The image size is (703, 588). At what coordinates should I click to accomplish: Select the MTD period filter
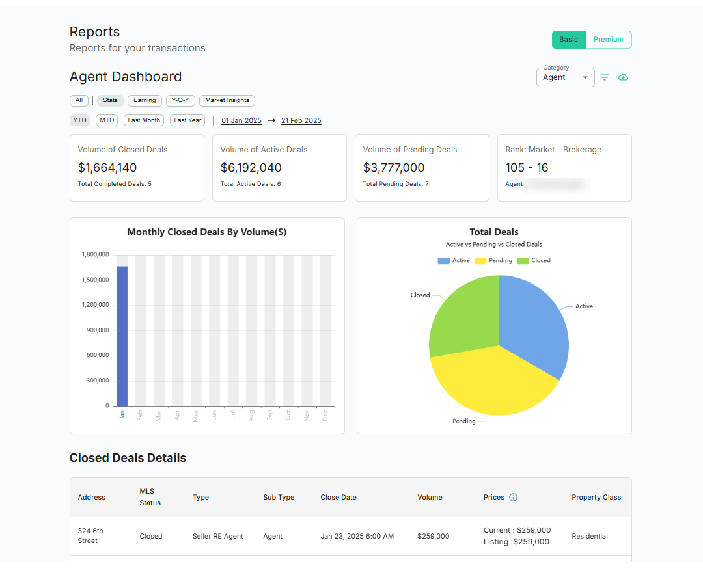pos(106,120)
